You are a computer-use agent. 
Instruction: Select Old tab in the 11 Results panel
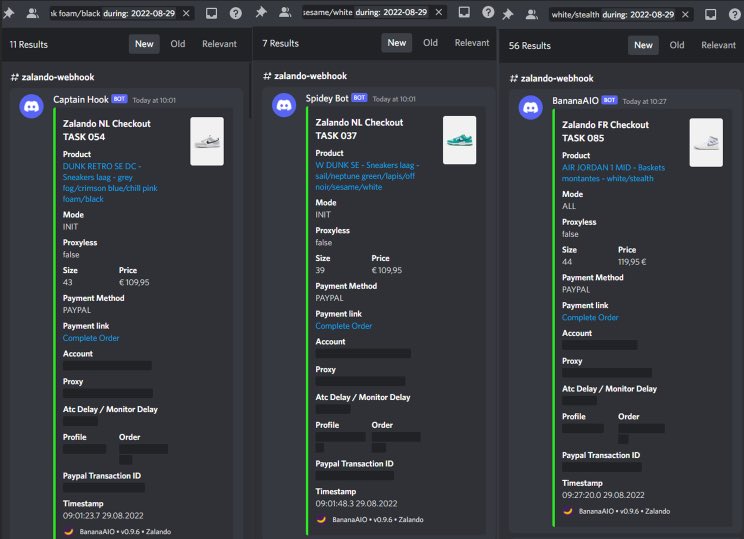[x=178, y=44]
